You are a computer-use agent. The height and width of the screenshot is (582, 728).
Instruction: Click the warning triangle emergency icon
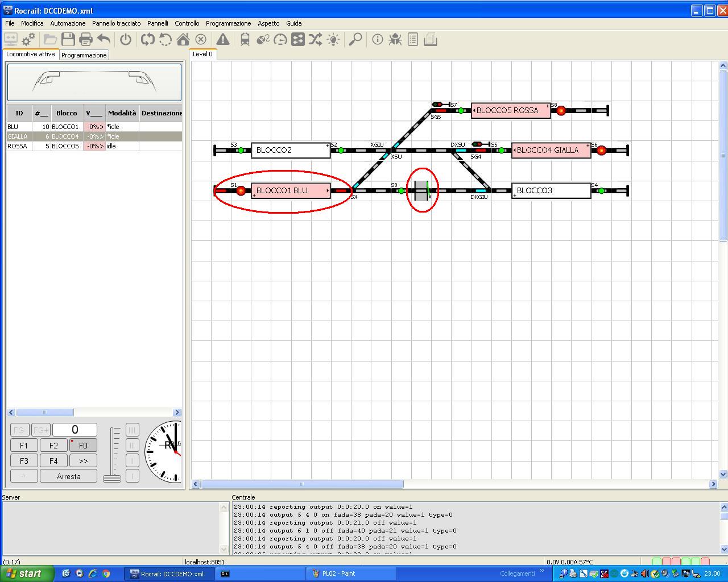tap(223, 39)
